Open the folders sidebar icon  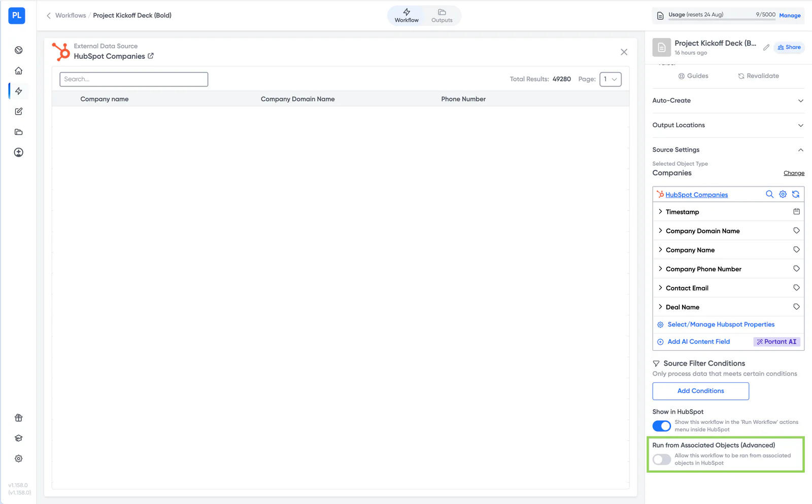[x=19, y=132]
